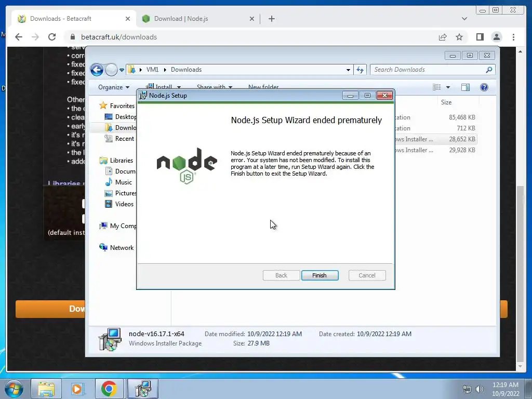Open Pictures library in navigation pane
The width and height of the screenshot is (532, 399).
[x=121, y=193]
